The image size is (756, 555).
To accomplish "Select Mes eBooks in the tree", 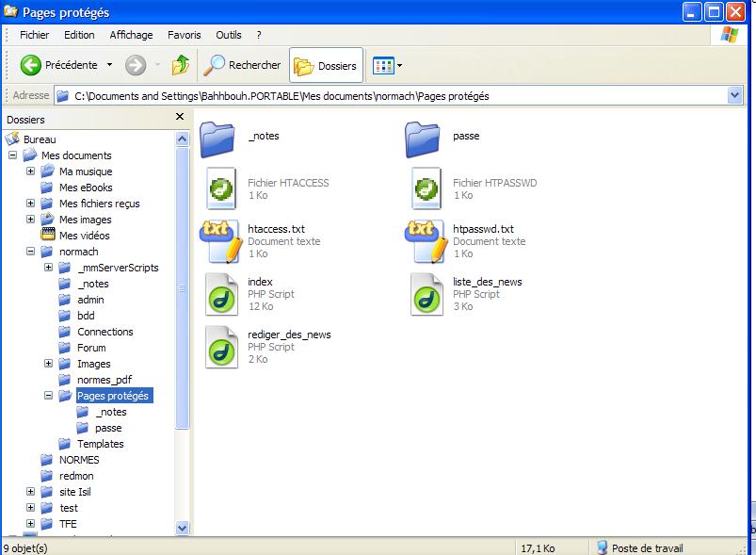I will click(x=86, y=188).
